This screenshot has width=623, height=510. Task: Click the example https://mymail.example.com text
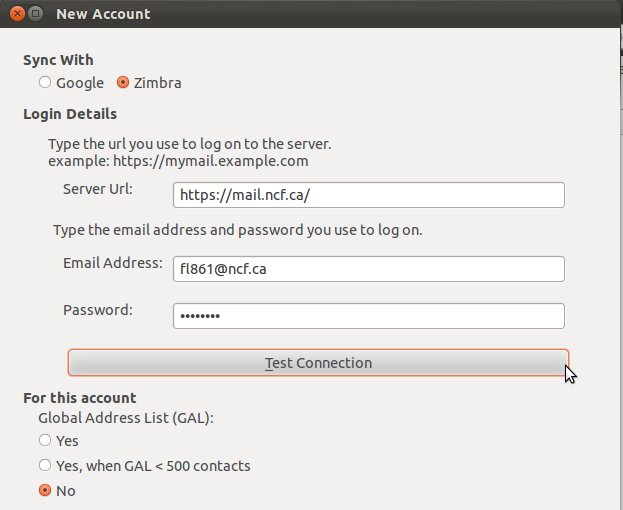178,161
